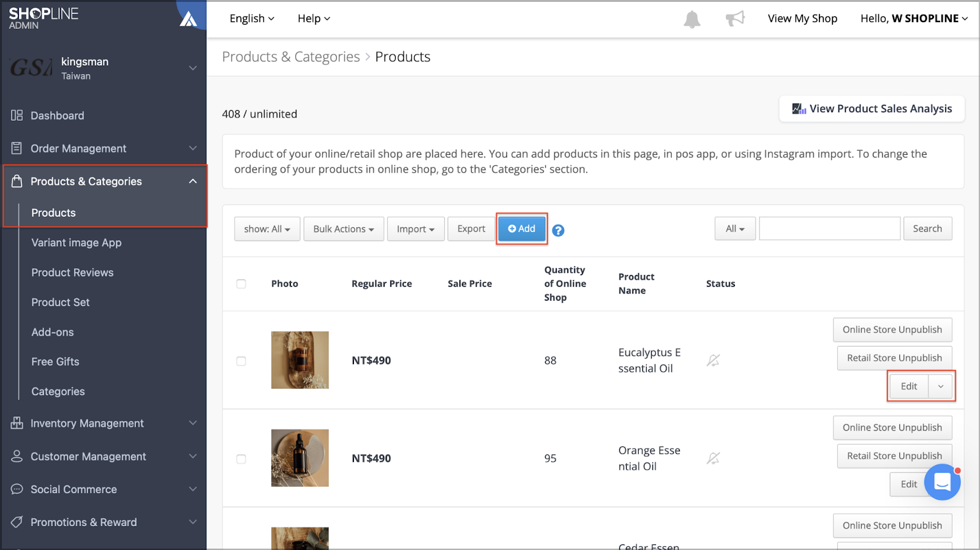980x550 pixels.
Task: Collapse the Products & Categories chevron
Action: click(193, 181)
